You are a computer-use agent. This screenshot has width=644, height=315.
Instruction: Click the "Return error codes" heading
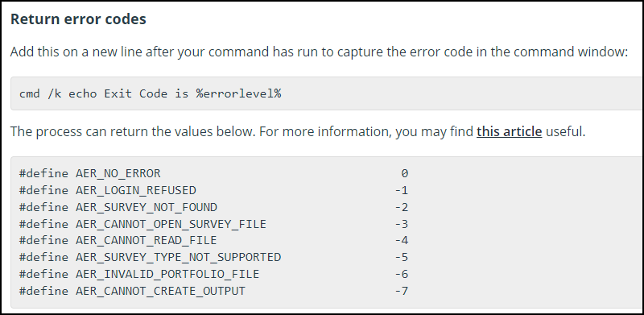(78, 19)
